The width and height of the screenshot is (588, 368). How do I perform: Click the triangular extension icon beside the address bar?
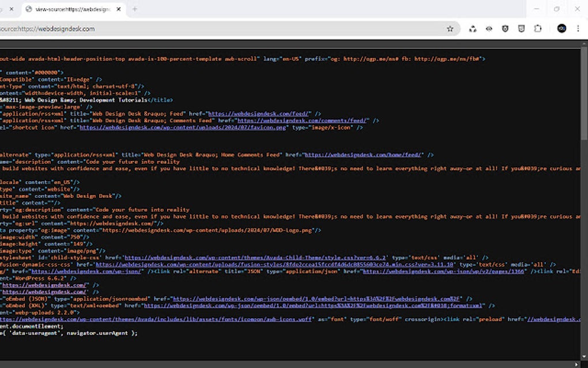(x=473, y=28)
